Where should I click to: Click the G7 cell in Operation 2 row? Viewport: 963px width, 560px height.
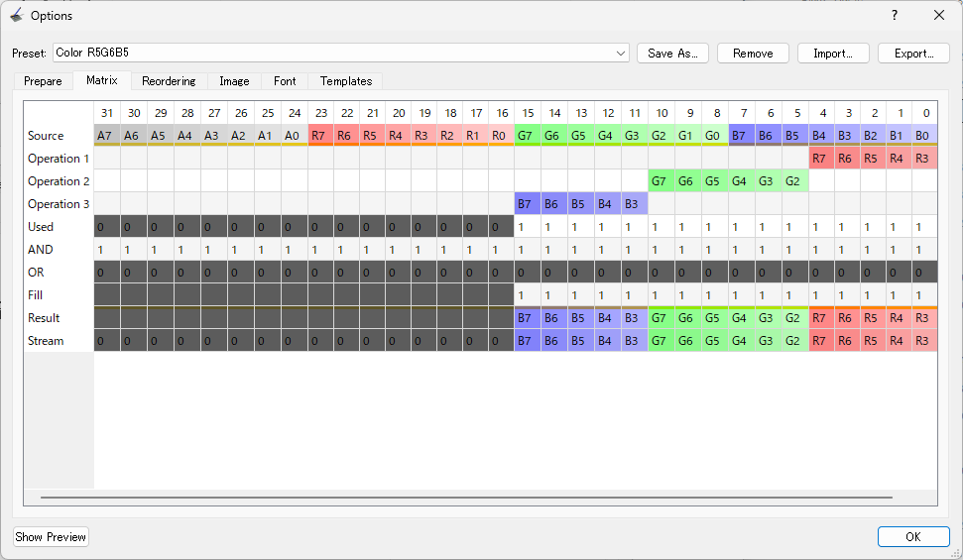661,181
